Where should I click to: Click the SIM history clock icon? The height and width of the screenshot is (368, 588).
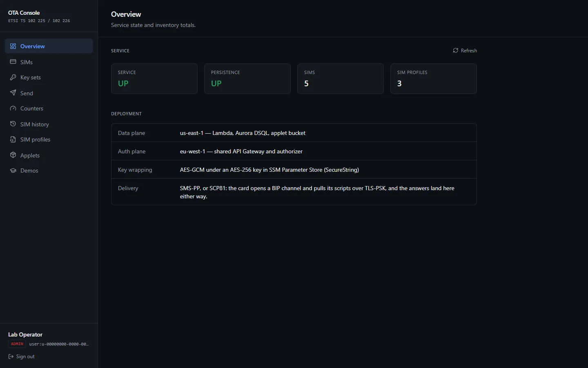click(x=13, y=124)
